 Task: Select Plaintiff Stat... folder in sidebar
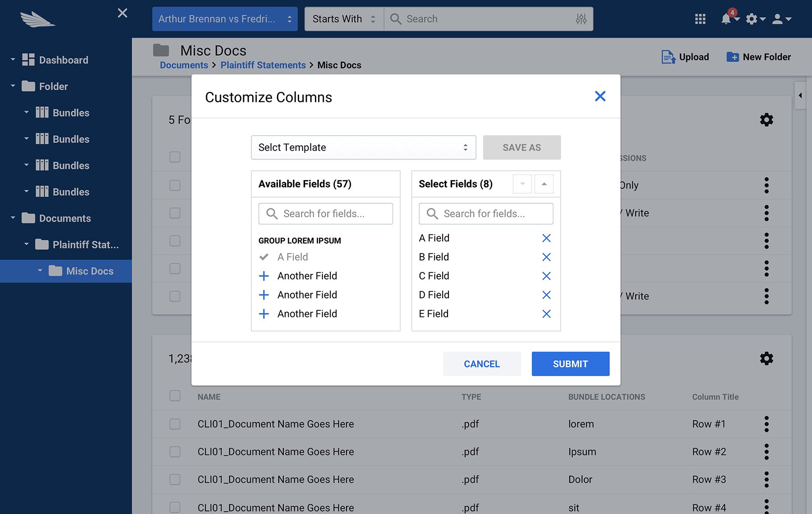tap(85, 245)
